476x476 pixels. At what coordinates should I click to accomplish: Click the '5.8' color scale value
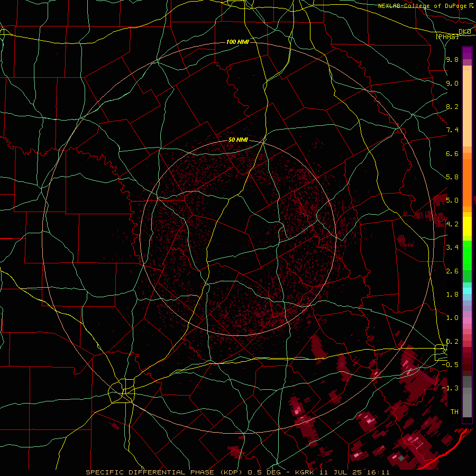coord(452,177)
